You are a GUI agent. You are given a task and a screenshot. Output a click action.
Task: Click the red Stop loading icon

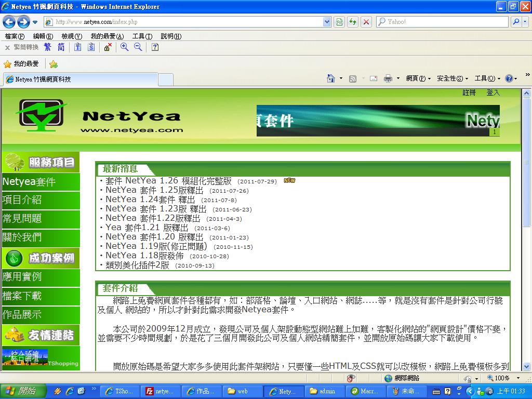[366, 22]
